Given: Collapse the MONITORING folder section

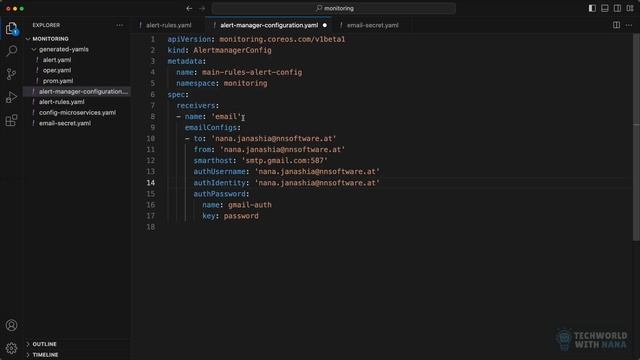Looking at the screenshot, I should coord(50,39).
